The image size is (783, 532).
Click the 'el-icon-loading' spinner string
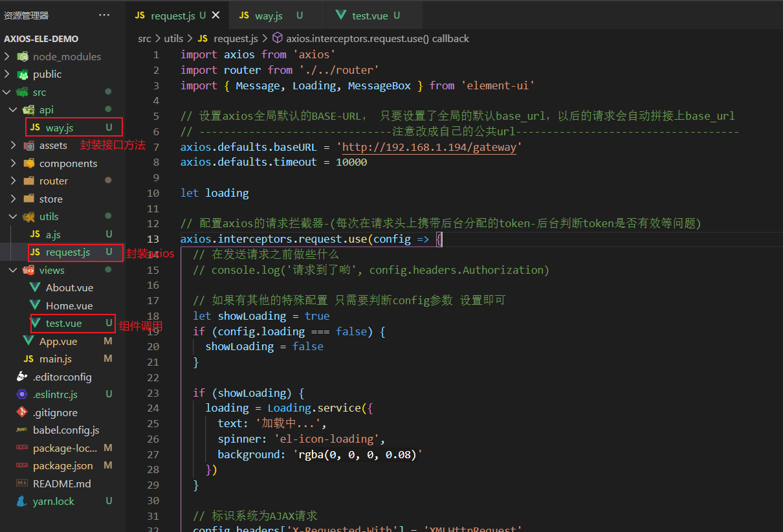326,439
